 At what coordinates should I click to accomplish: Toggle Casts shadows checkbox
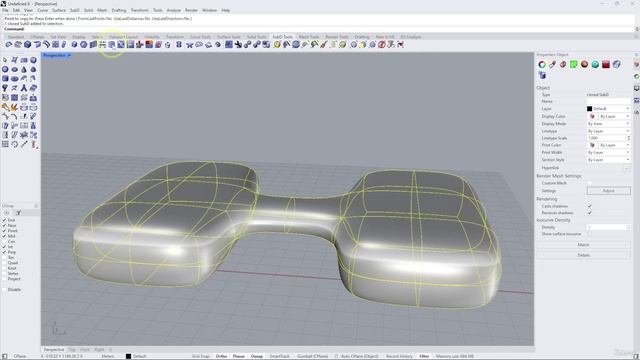coord(589,206)
